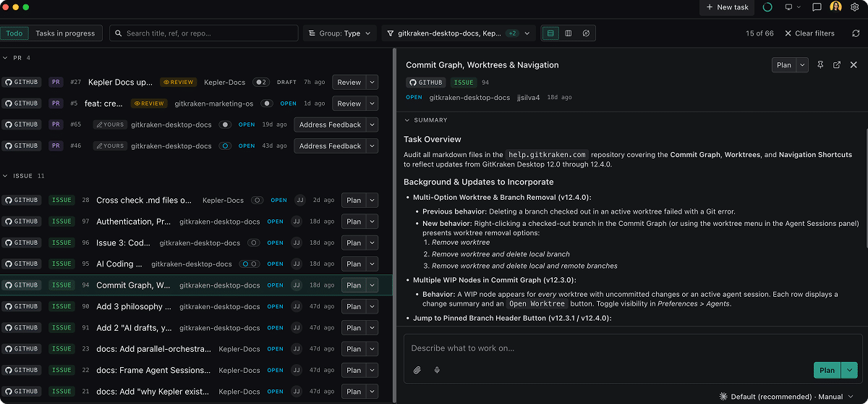Open settings gear icon
Screen dimensions: 868x404
[x=854, y=7]
